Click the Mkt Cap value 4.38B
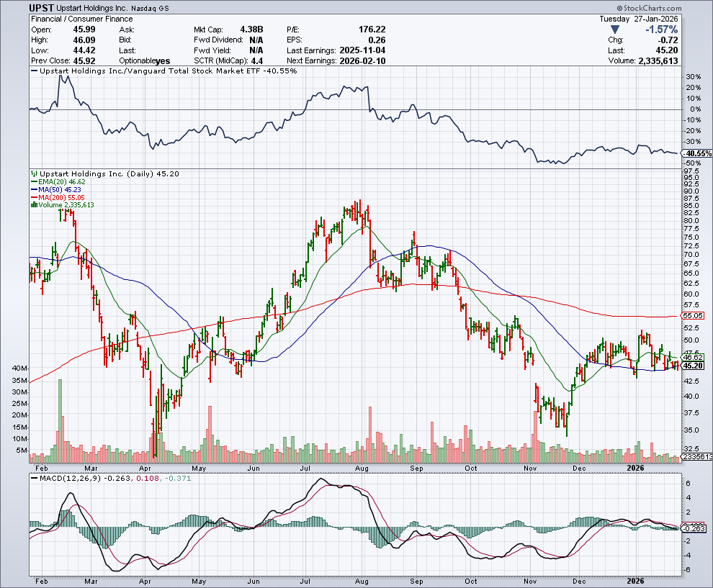 coord(251,30)
